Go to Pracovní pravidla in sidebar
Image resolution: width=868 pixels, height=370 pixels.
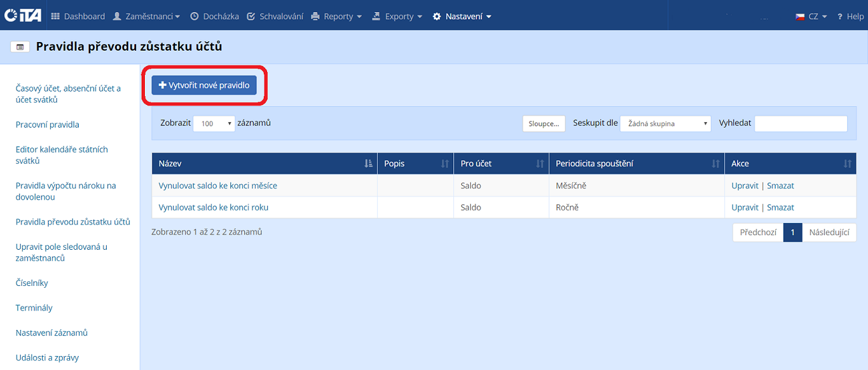pyautogui.click(x=47, y=124)
